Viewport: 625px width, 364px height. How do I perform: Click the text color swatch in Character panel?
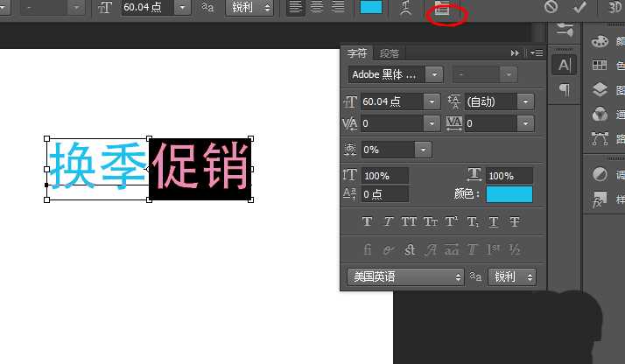click(509, 194)
